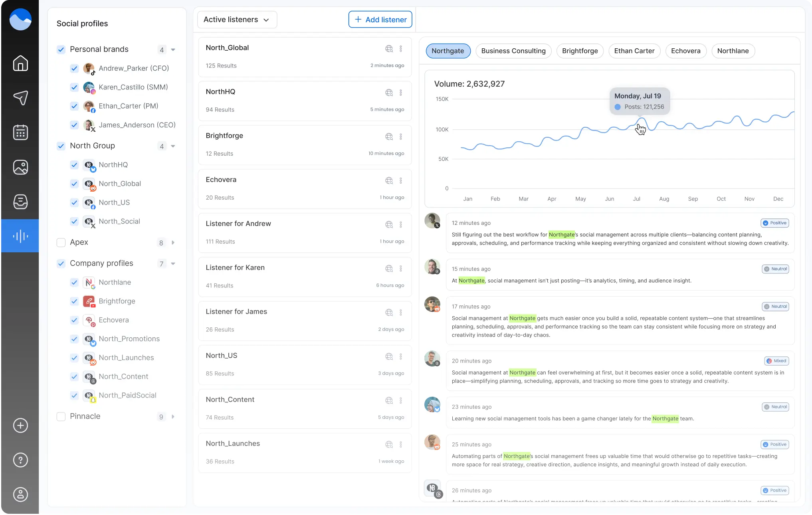Uncheck Ethan_Carter (PM) profile
The image size is (812, 515).
coord(74,106)
